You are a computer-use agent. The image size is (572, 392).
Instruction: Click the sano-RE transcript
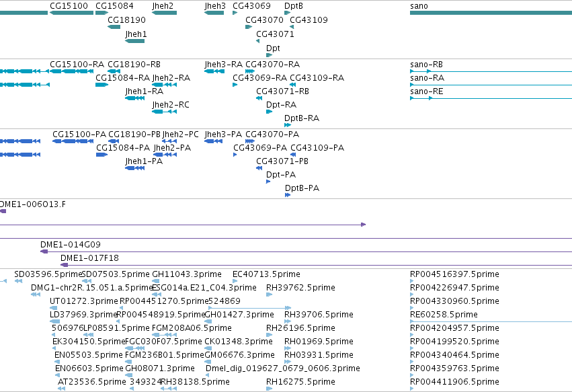[491, 98]
